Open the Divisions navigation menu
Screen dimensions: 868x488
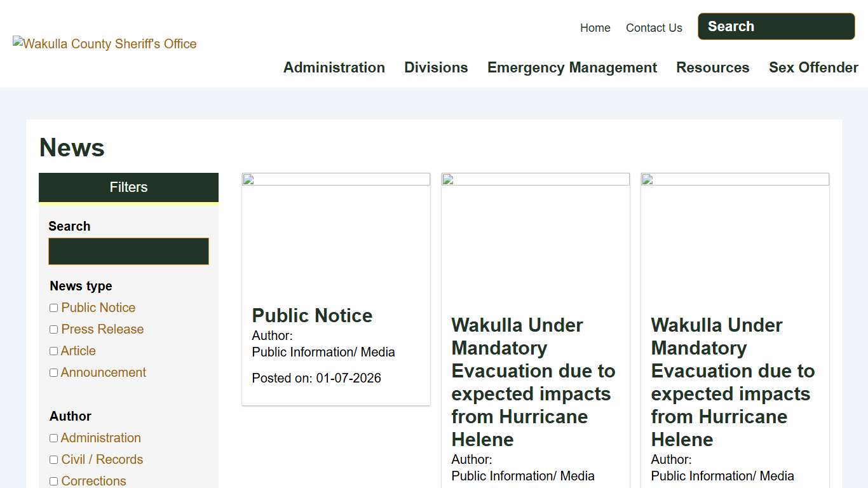[436, 67]
